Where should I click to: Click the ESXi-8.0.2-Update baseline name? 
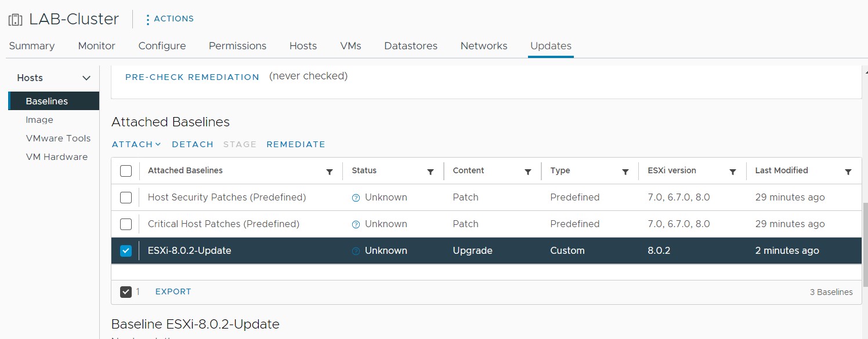[x=190, y=251]
